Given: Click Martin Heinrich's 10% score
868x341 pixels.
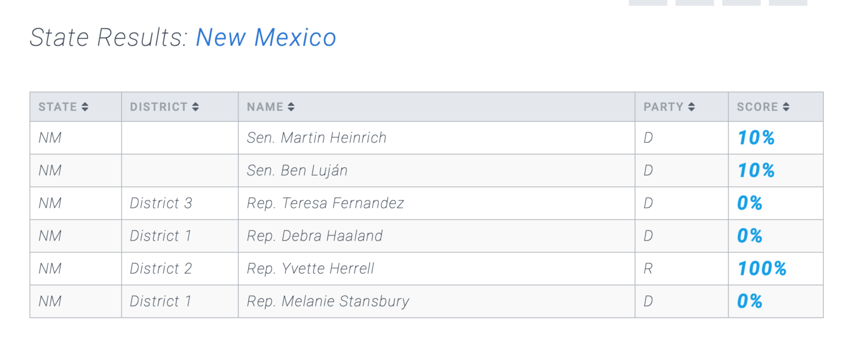Looking at the screenshot, I should pyautogui.click(x=756, y=138).
